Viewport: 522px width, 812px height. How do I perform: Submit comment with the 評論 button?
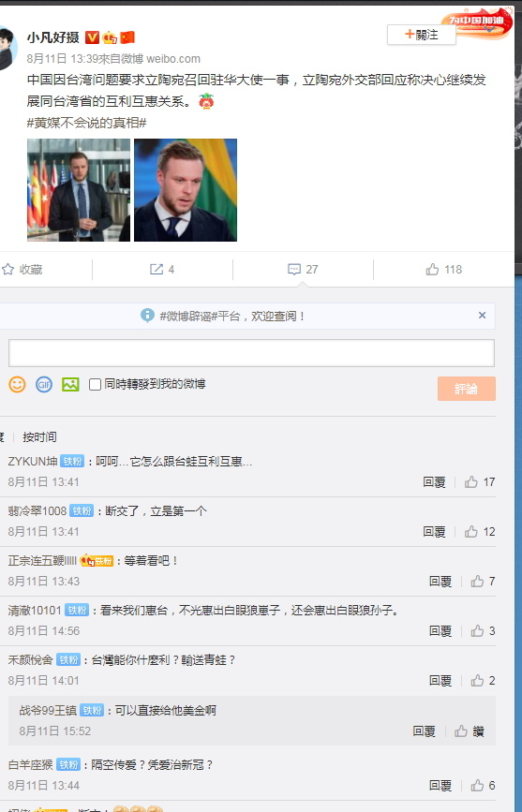(x=467, y=389)
